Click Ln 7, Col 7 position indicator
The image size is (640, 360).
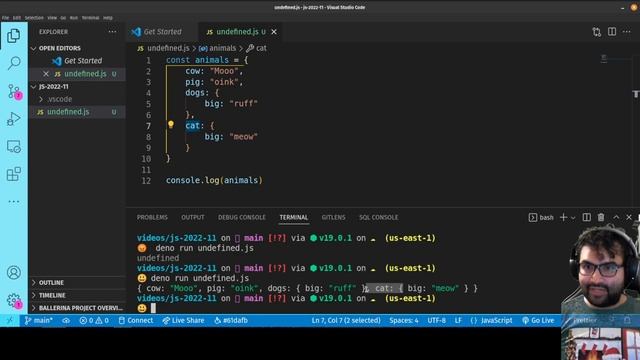coord(346,320)
